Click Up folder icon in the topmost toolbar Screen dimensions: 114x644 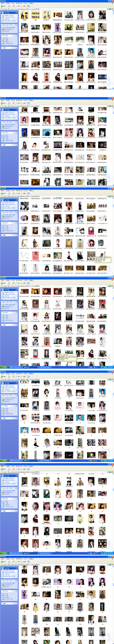click(x=13, y=6)
